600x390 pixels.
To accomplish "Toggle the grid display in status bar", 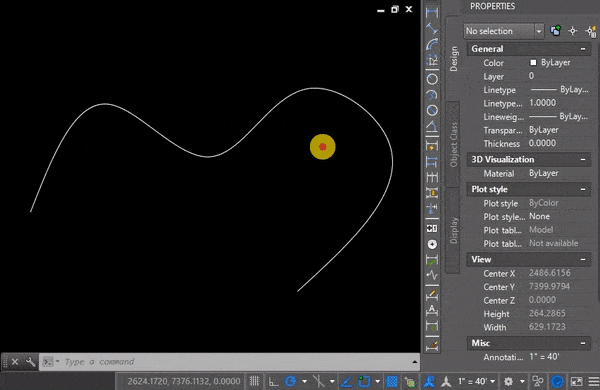I will click(254, 381).
